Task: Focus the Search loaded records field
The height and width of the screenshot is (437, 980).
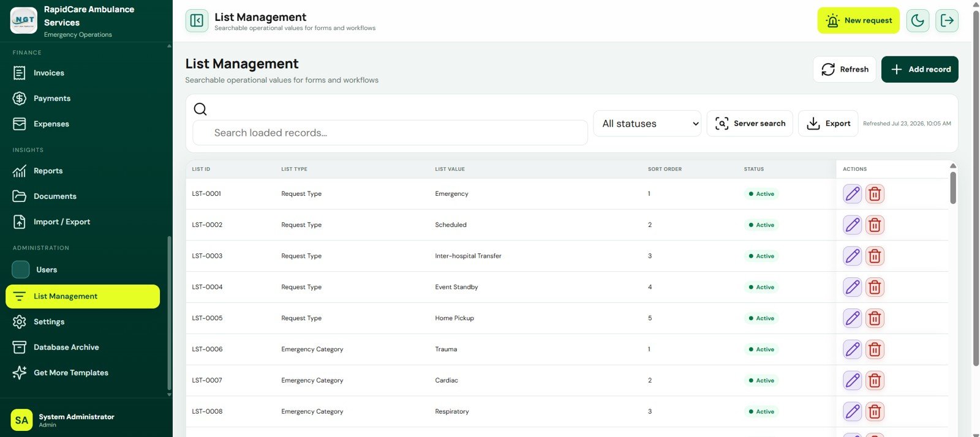Action: click(390, 133)
